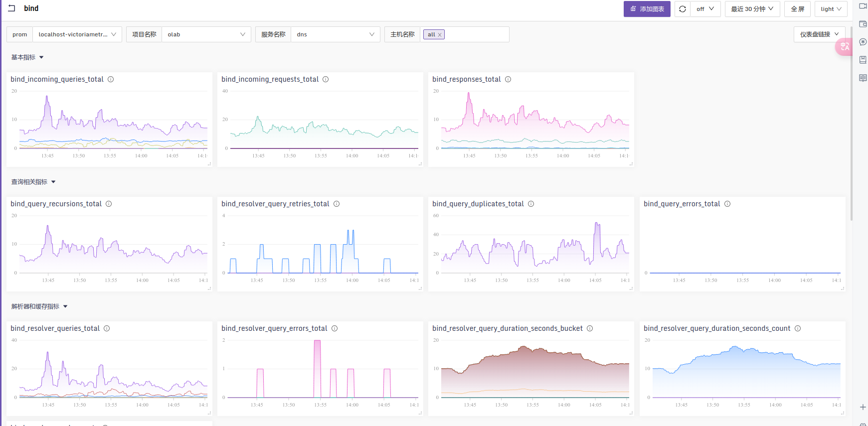
Task: Open info icon for bind_query_errors_total
Action: tap(727, 204)
